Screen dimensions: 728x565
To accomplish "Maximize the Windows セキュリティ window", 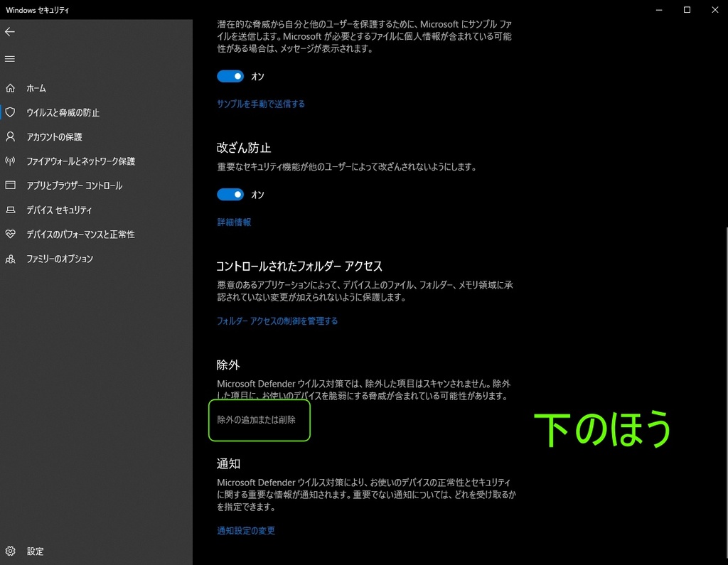I will [687, 10].
